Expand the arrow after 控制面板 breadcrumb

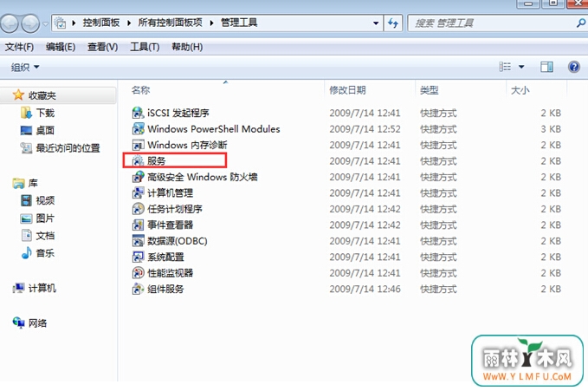129,23
